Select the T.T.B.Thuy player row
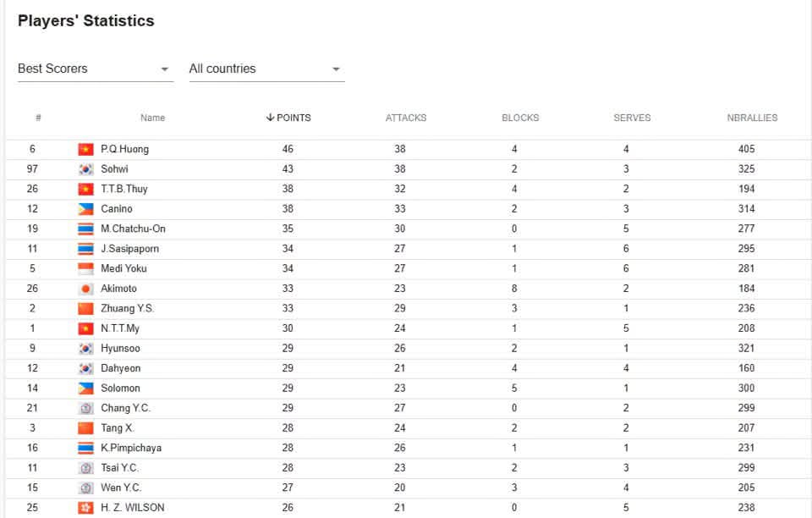Image resolution: width=812 pixels, height=518 pixels. point(406,189)
